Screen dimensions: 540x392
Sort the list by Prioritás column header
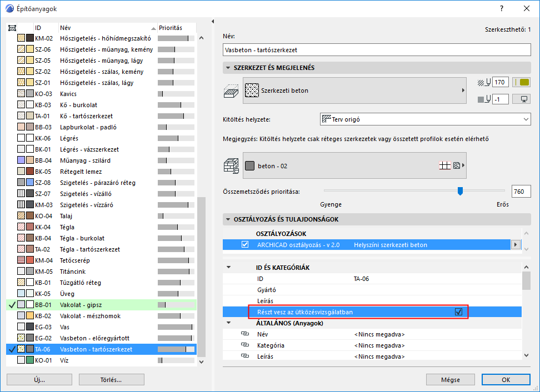pos(177,28)
